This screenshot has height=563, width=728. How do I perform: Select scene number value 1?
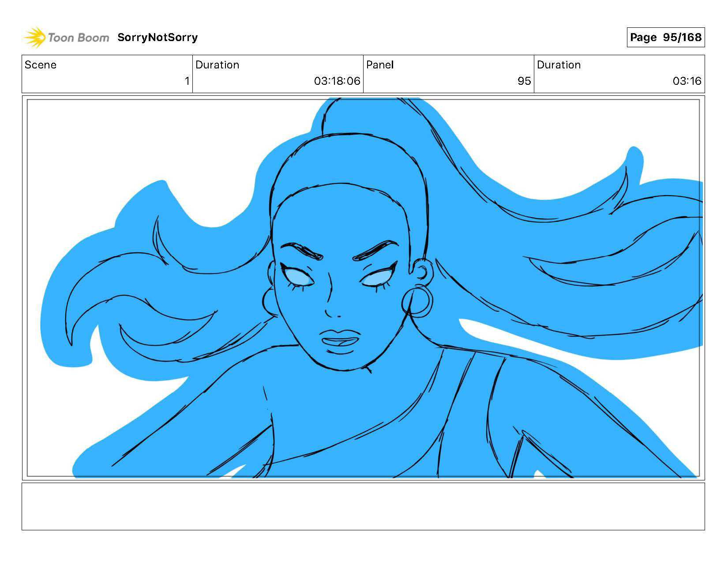(x=187, y=81)
